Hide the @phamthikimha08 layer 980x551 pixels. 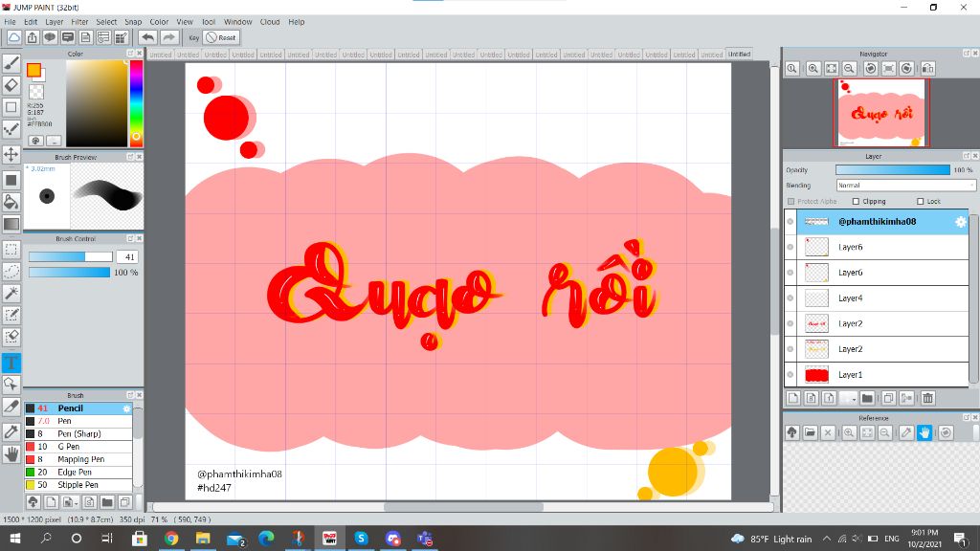(x=791, y=222)
